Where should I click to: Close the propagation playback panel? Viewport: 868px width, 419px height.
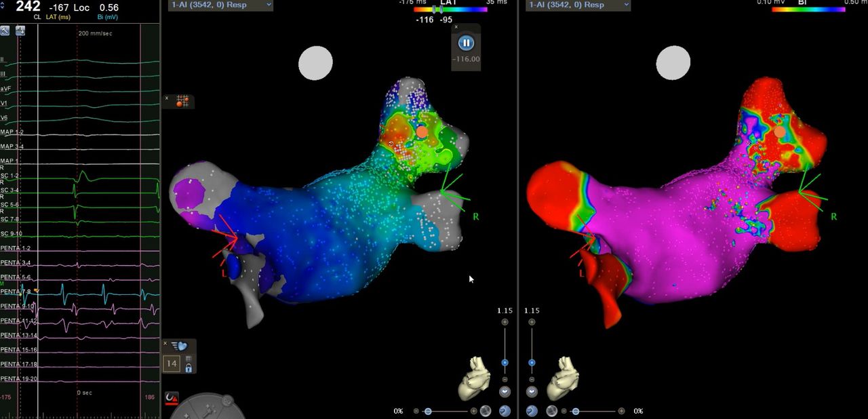pos(456,27)
